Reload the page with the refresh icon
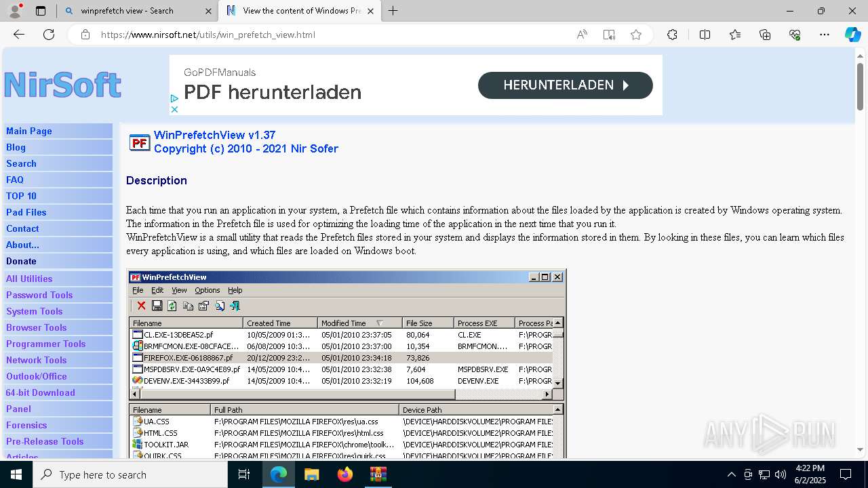Viewport: 868px width, 488px height. pos(49,35)
